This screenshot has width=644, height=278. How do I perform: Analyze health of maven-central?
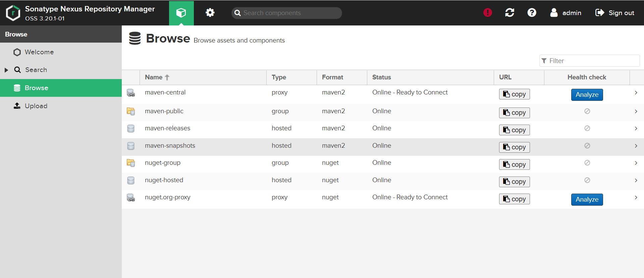pyautogui.click(x=587, y=95)
